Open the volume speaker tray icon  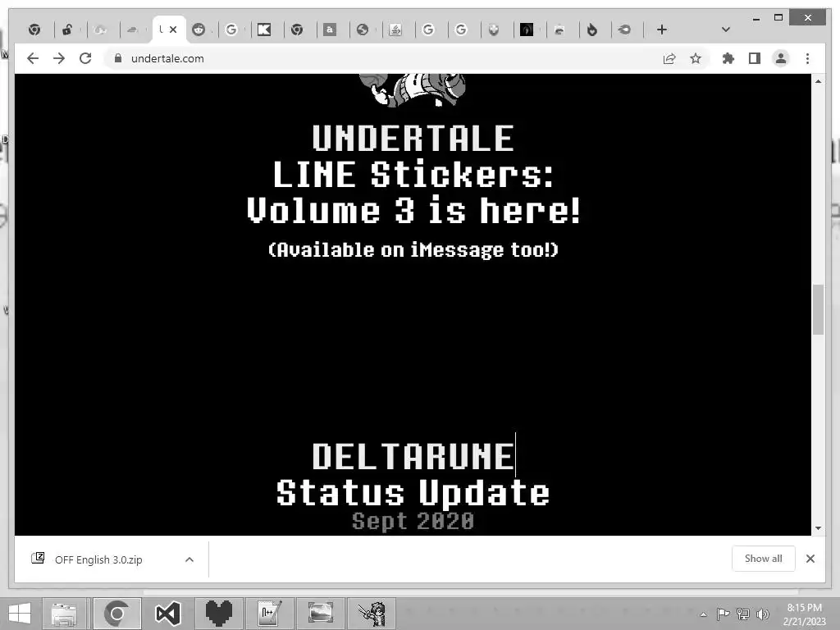click(x=762, y=614)
